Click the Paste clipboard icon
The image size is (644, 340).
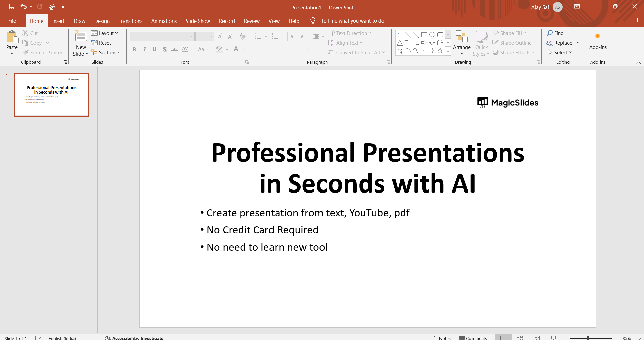[12, 37]
